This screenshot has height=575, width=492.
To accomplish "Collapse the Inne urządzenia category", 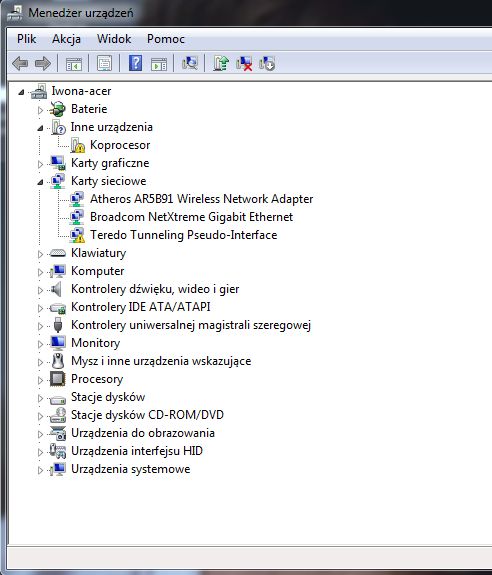I will (x=40, y=128).
